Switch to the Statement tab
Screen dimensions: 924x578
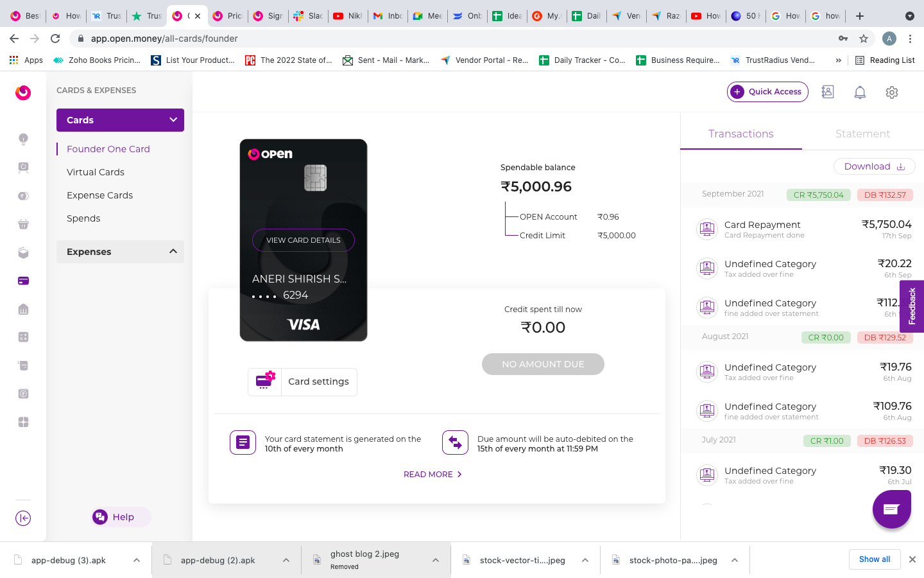pos(862,134)
